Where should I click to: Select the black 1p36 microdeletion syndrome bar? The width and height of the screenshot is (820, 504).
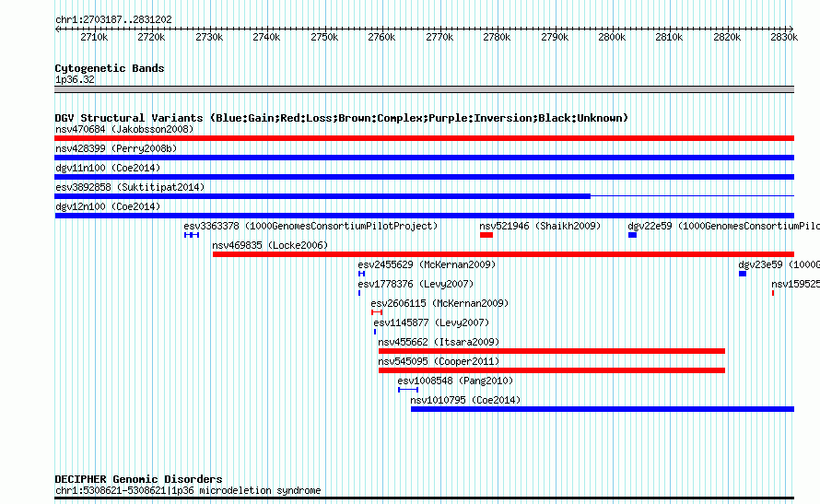click(x=424, y=498)
